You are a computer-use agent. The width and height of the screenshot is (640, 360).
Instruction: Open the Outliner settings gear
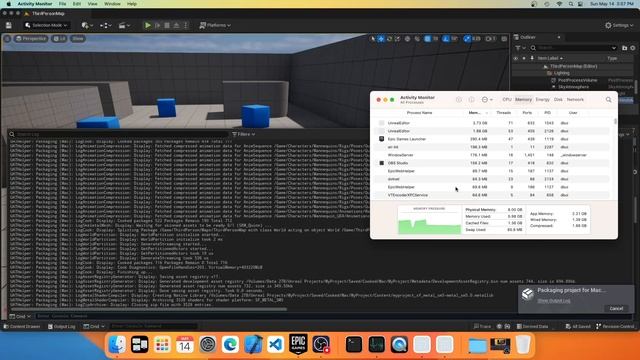(633, 48)
